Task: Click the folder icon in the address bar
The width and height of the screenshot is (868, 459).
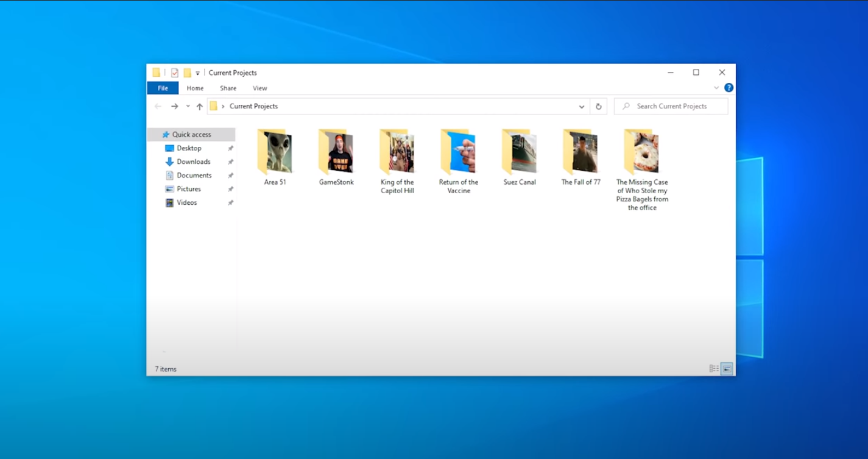Action: coord(213,106)
